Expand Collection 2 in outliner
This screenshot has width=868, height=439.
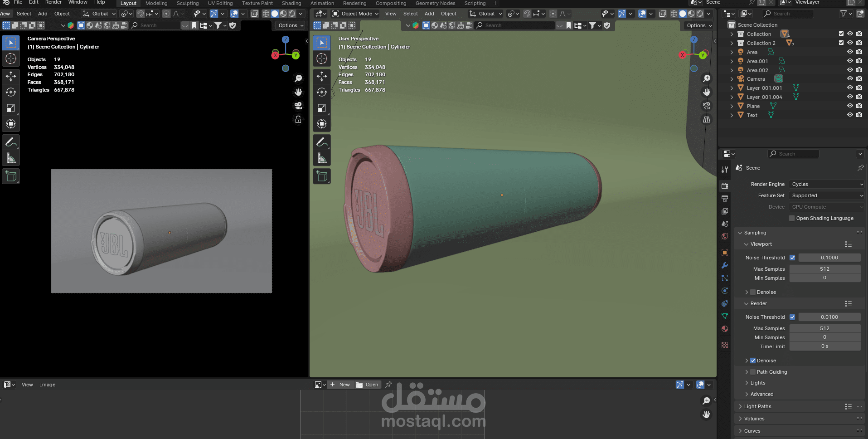point(731,43)
